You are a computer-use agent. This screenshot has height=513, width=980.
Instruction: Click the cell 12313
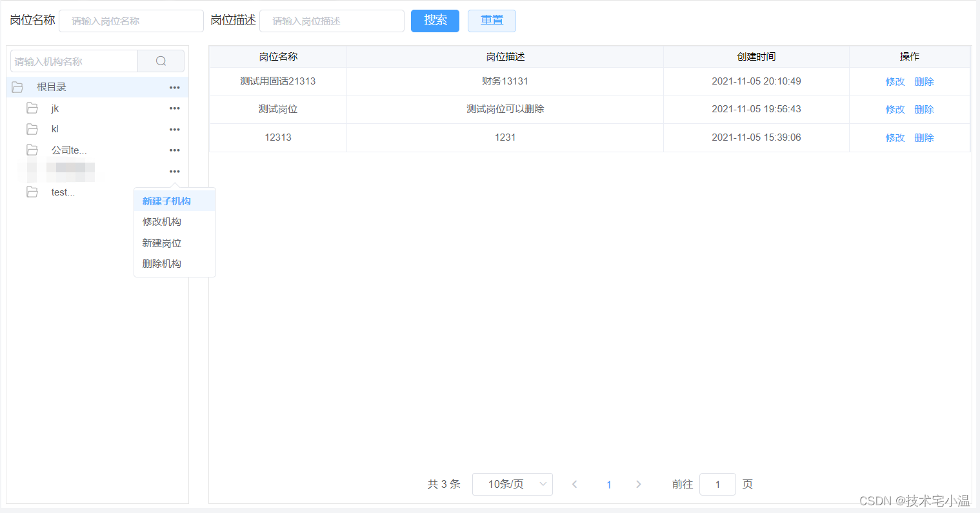tap(278, 137)
